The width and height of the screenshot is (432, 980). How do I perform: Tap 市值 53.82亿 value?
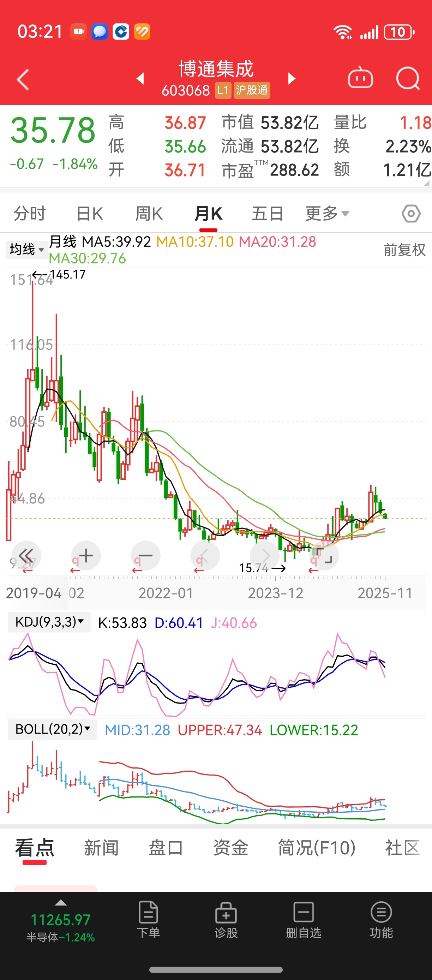click(x=290, y=122)
